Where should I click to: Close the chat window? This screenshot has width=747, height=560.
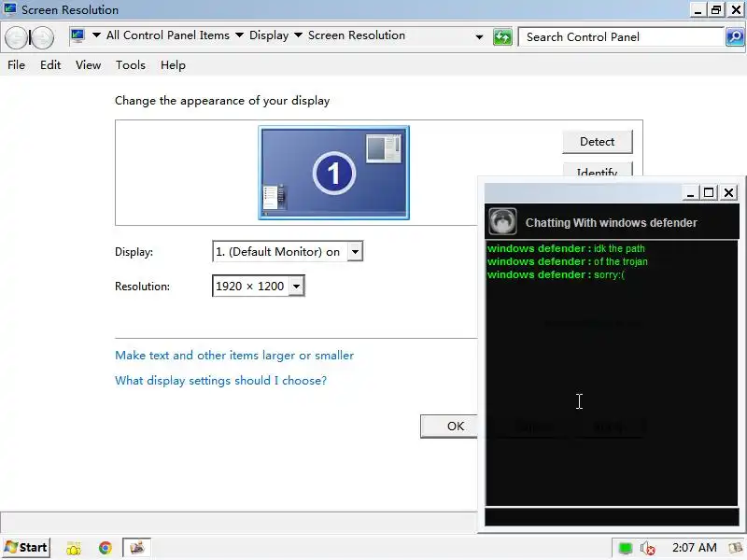coord(728,192)
